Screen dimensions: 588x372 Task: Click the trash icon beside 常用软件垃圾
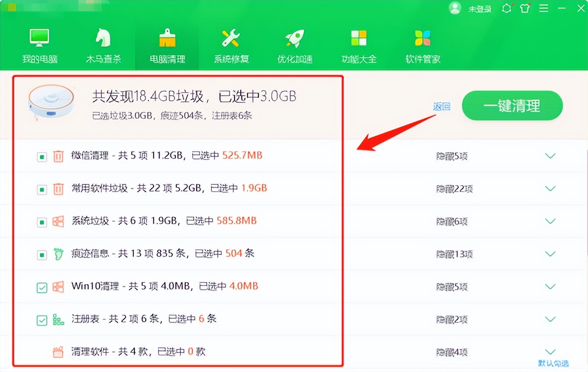pyautogui.click(x=58, y=189)
